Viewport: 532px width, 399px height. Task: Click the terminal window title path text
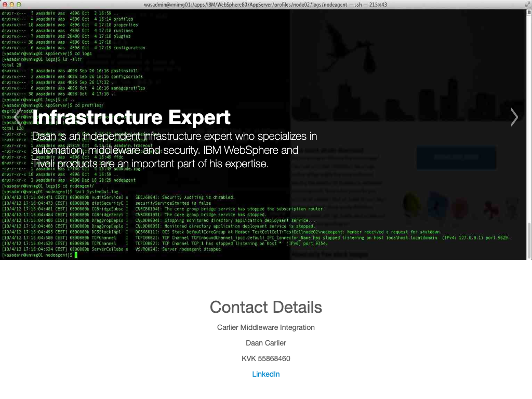265,4
